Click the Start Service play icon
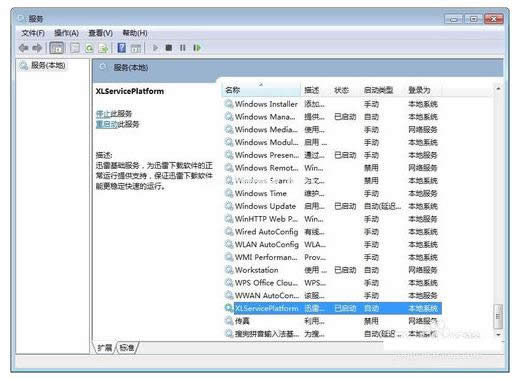Image resolution: width=522 pixels, height=379 pixels. (155, 48)
